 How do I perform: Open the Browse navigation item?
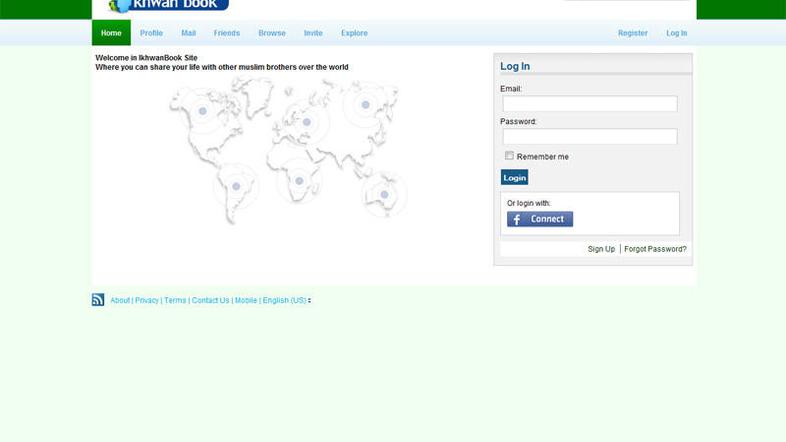tap(272, 33)
